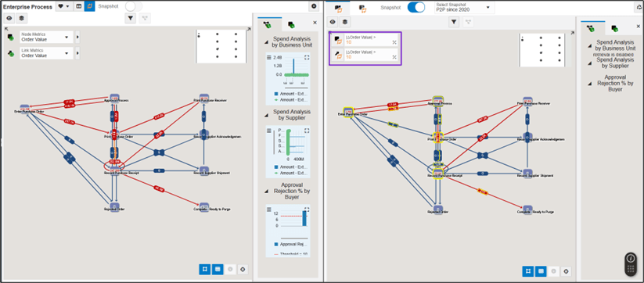The height and width of the screenshot is (283, 644).
Task: Collapse Approval Rejection % by Buyer in left panel
Action: click(x=268, y=191)
